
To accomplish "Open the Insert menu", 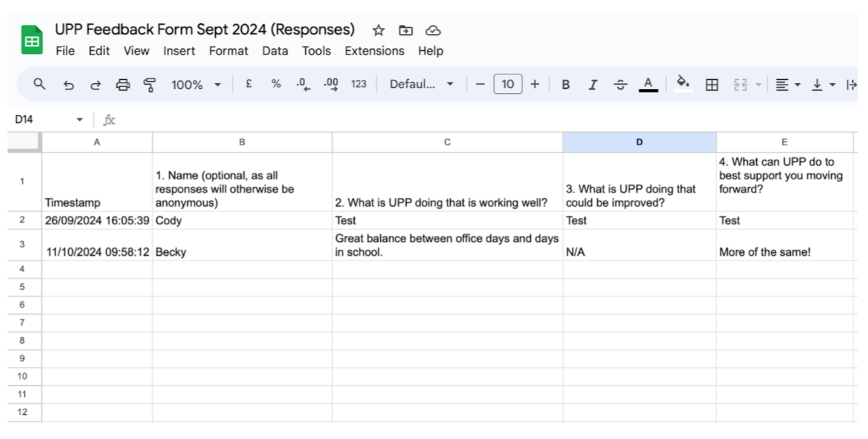I will tap(179, 51).
